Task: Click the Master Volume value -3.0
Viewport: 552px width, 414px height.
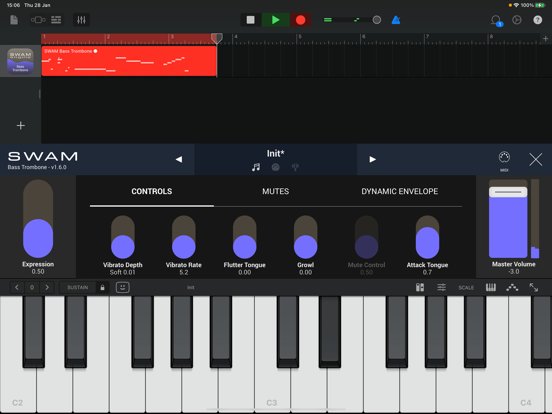Action: [513, 271]
